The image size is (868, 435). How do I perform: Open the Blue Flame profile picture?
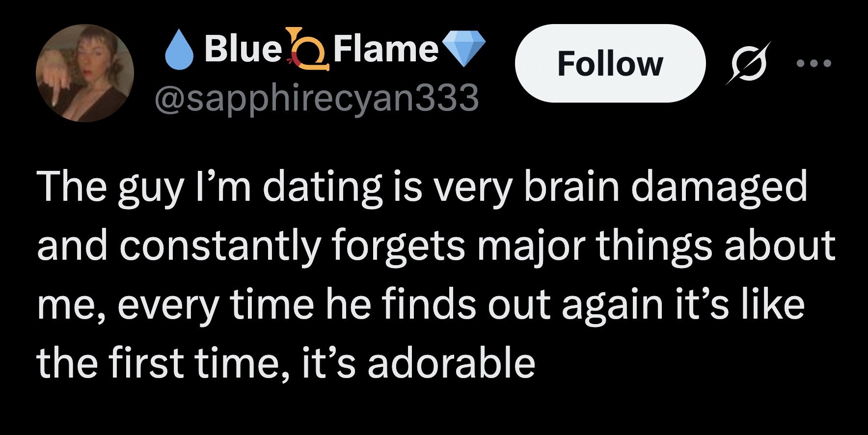85,73
